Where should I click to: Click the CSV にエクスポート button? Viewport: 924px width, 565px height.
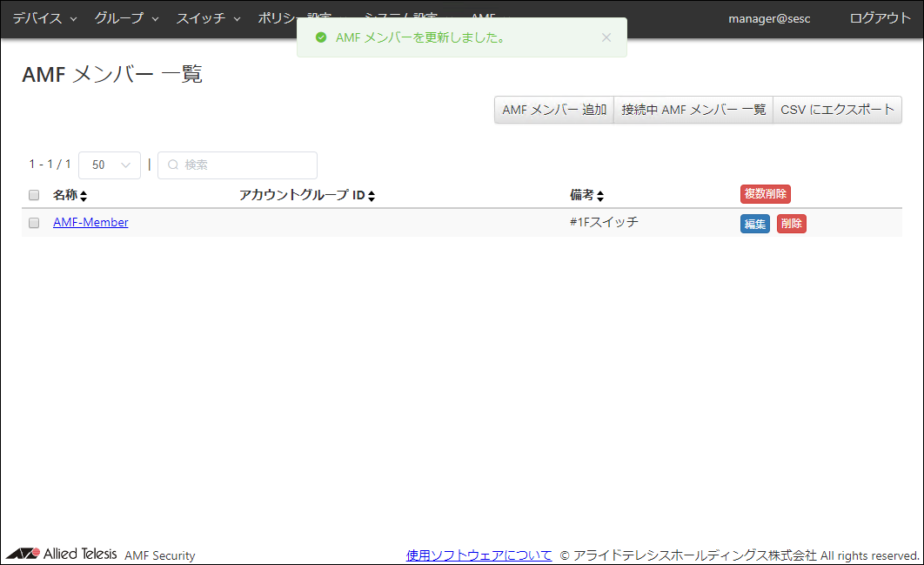(x=837, y=110)
